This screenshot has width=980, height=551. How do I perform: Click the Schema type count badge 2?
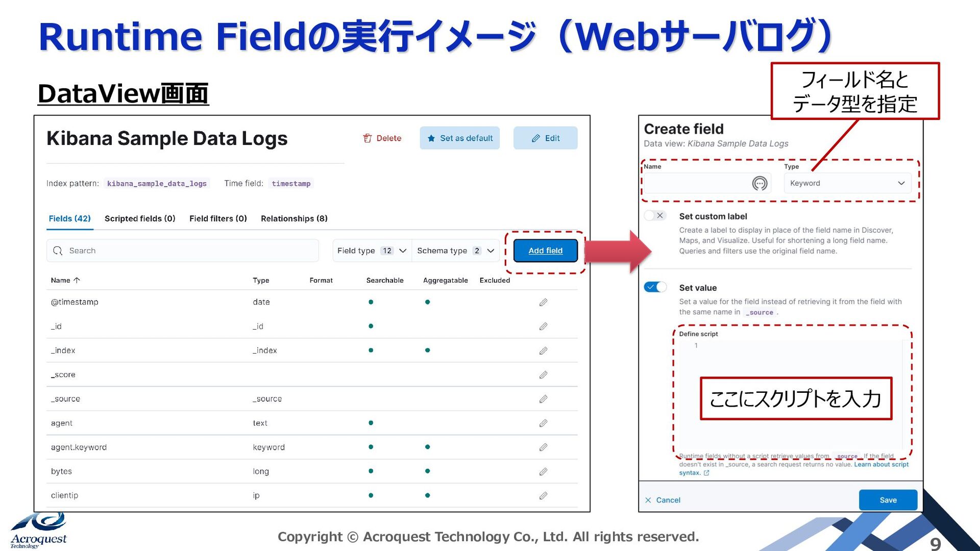pos(477,251)
